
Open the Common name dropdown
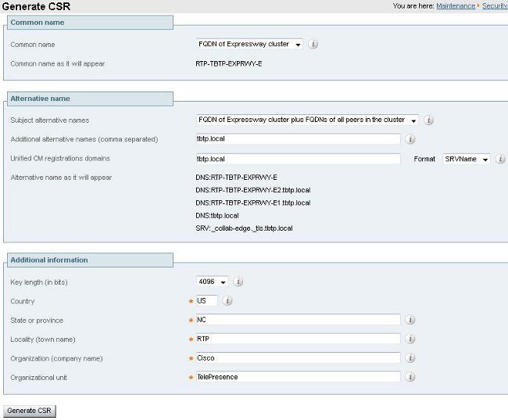(249, 45)
